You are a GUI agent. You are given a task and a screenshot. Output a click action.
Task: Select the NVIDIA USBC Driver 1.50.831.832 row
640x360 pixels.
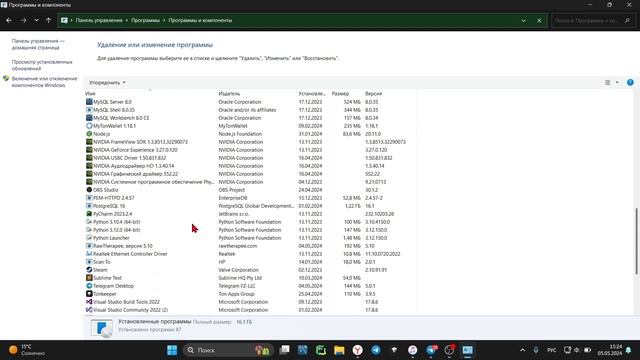[250, 158]
